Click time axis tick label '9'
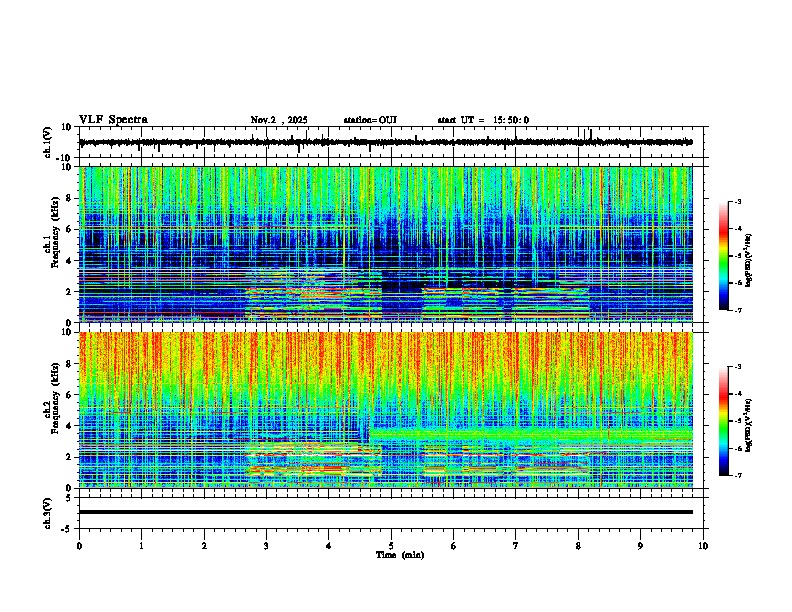 click(x=640, y=546)
